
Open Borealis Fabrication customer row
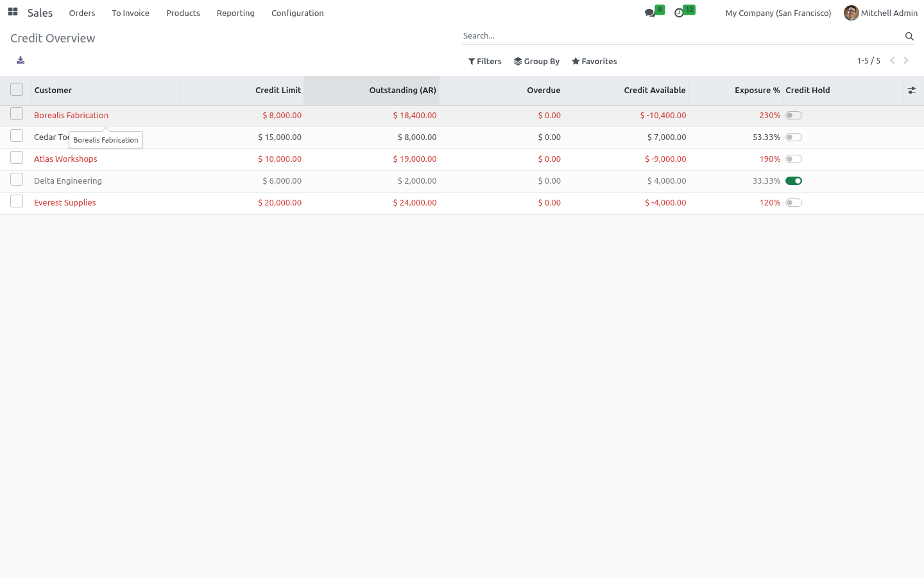pos(462,116)
